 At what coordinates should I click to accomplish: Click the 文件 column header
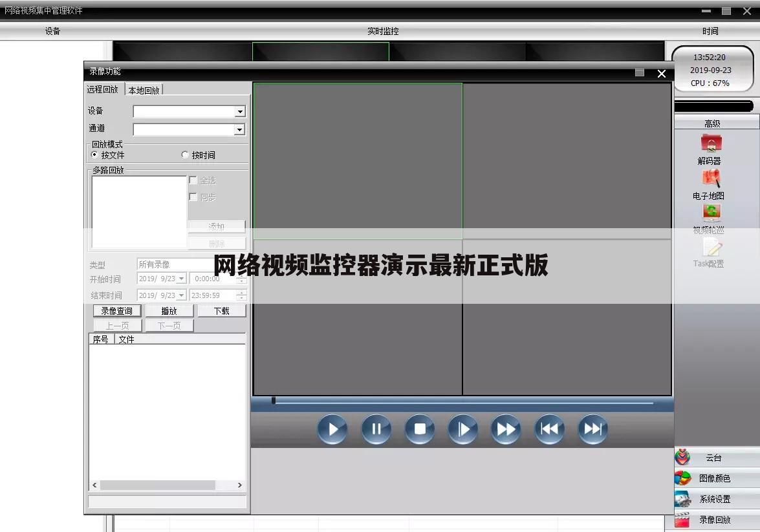180,339
